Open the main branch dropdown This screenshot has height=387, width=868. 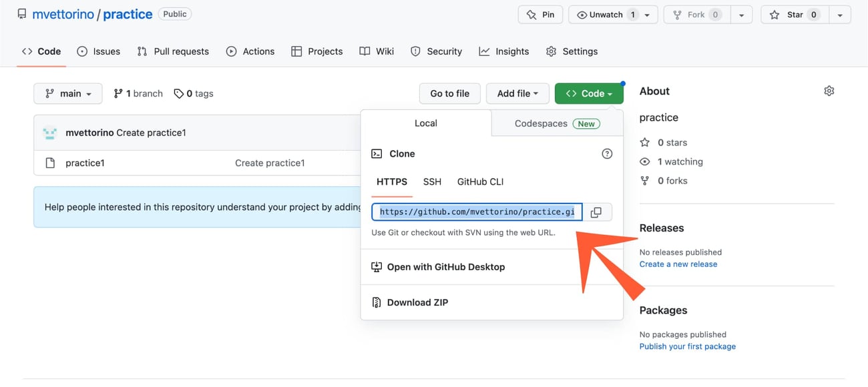[68, 93]
